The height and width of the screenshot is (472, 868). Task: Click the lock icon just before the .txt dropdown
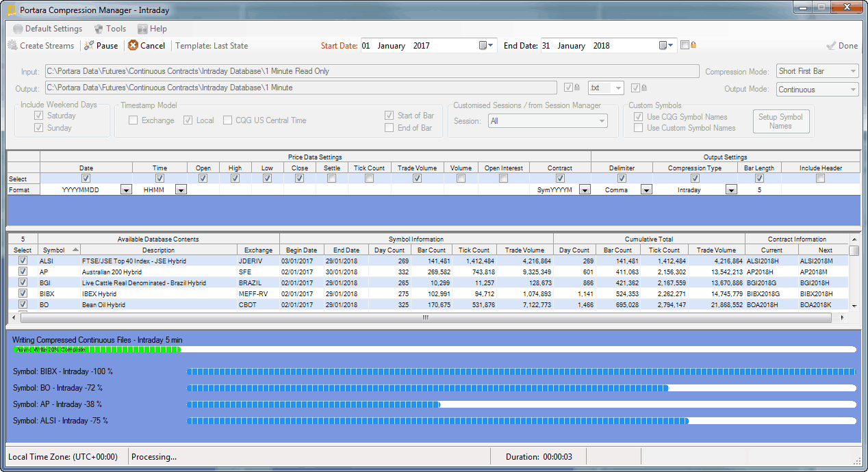[576, 88]
